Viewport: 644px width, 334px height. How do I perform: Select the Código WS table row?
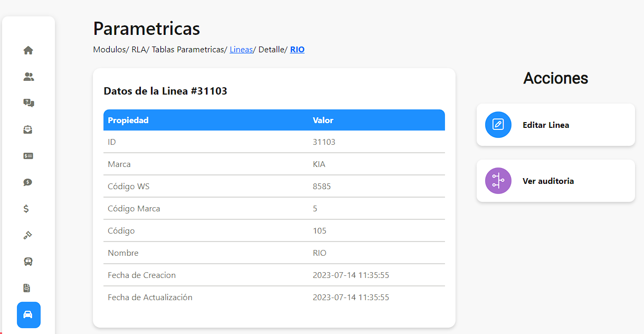pyautogui.click(x=274, y=187)
